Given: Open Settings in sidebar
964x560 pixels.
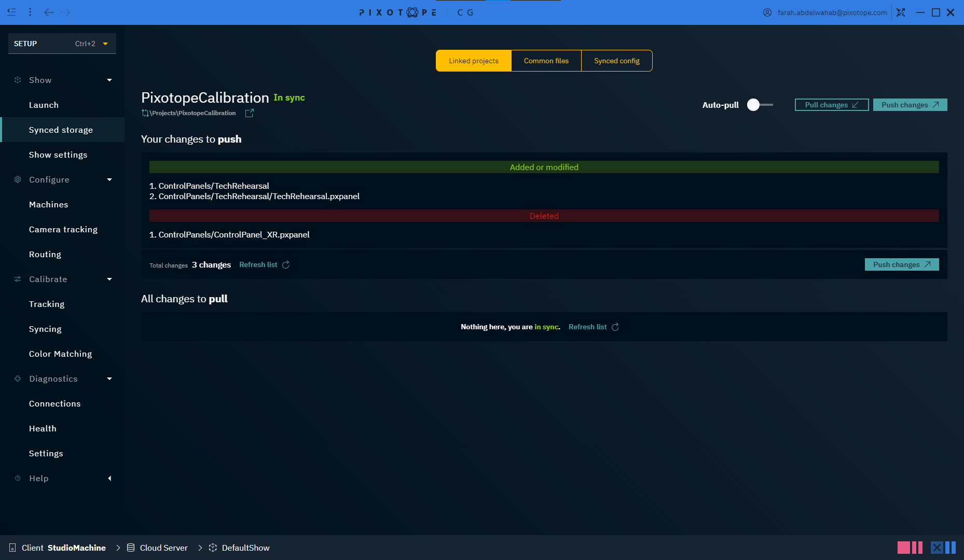Looking at the screenshot, I should pos(62,453).
